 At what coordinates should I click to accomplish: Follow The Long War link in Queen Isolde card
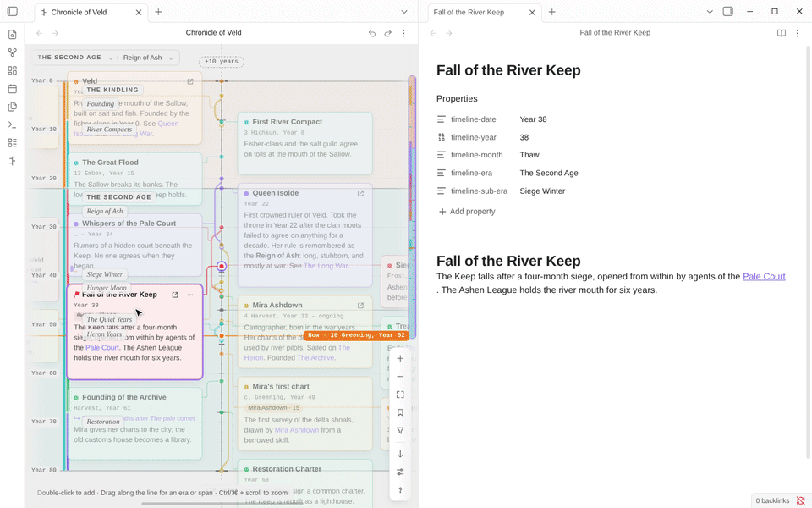(325, 266)
